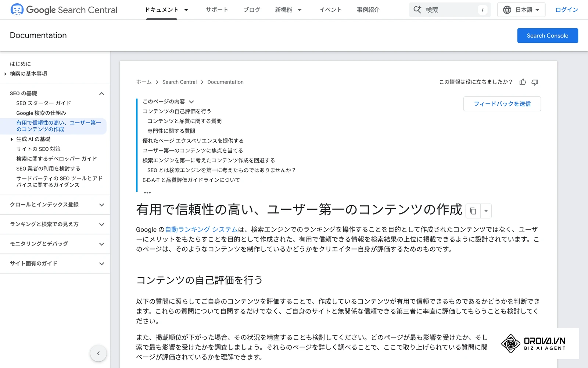
Task: Click the Google Search Central logo
Action: [x=64, y=10]
